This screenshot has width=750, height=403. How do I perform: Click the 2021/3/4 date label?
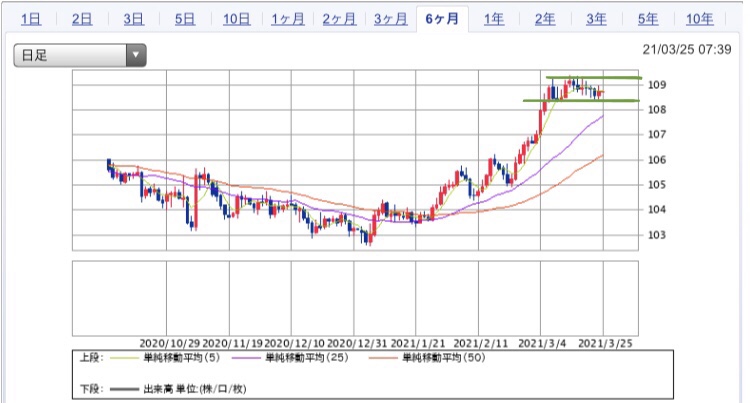coord(542,343)
